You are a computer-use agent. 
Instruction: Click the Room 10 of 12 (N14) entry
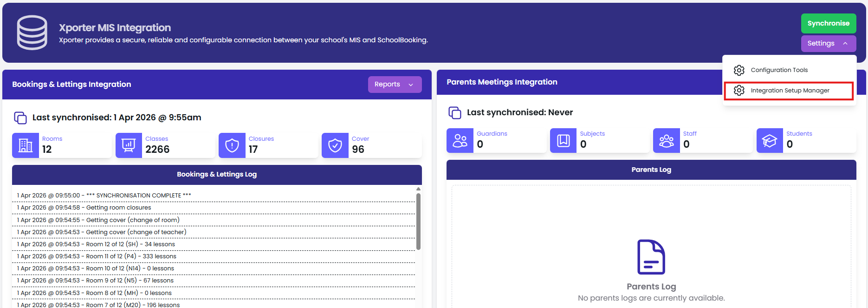pyautogui.click(x=214, y=269)
